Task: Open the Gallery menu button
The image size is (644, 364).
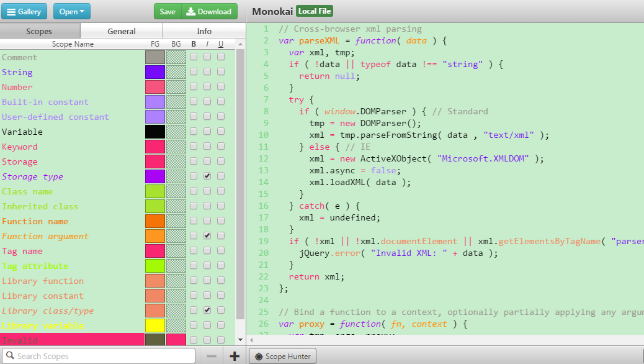Action: (x=24, y=12)
